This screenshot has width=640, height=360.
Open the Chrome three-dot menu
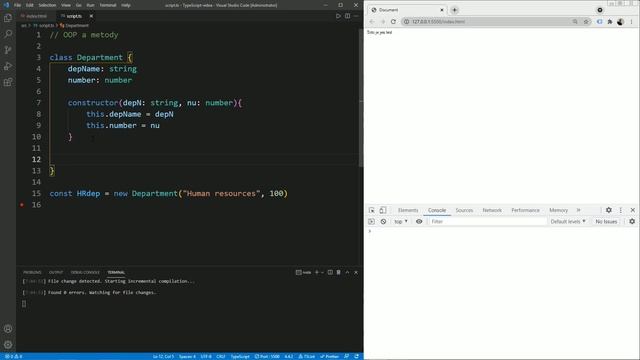pyautogui.click(x=631, y=22)
